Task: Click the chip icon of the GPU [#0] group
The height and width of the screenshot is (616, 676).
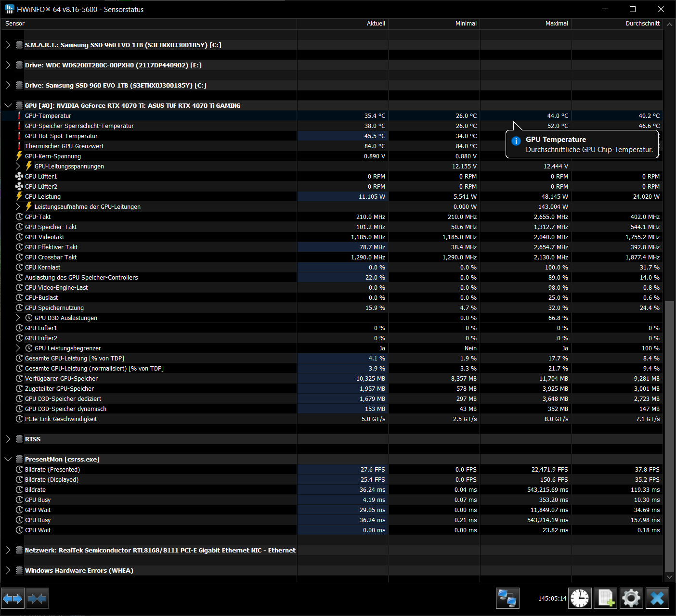Action: tap(19, 106)
